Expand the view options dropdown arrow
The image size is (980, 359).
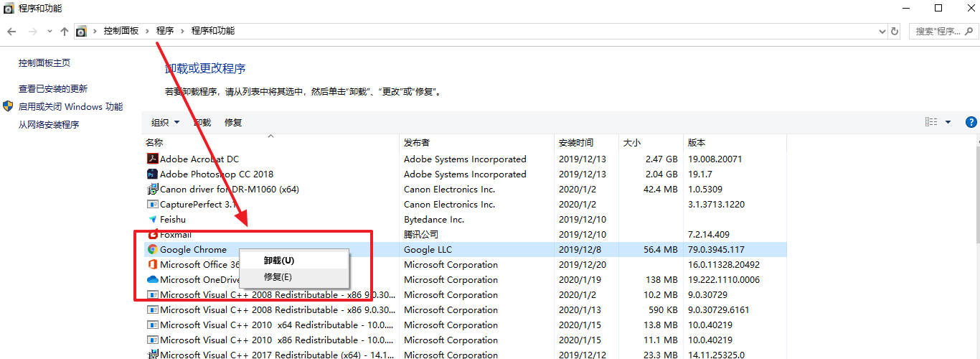948,122
